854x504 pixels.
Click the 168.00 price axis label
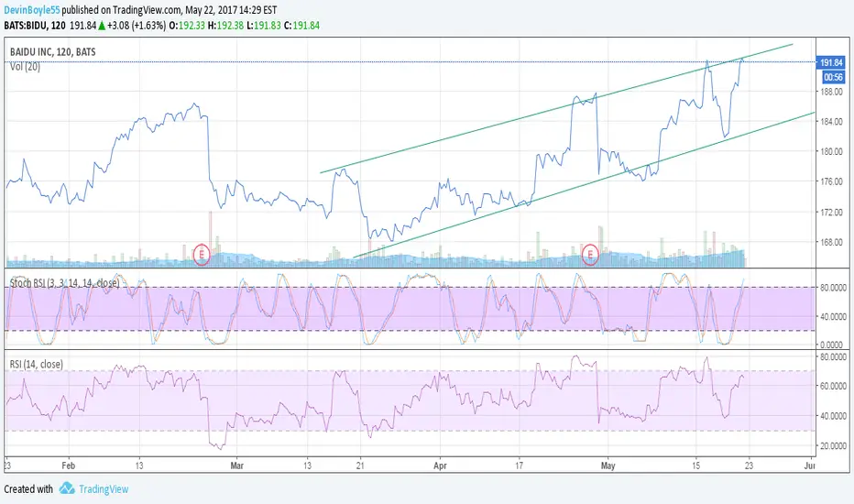831,242
